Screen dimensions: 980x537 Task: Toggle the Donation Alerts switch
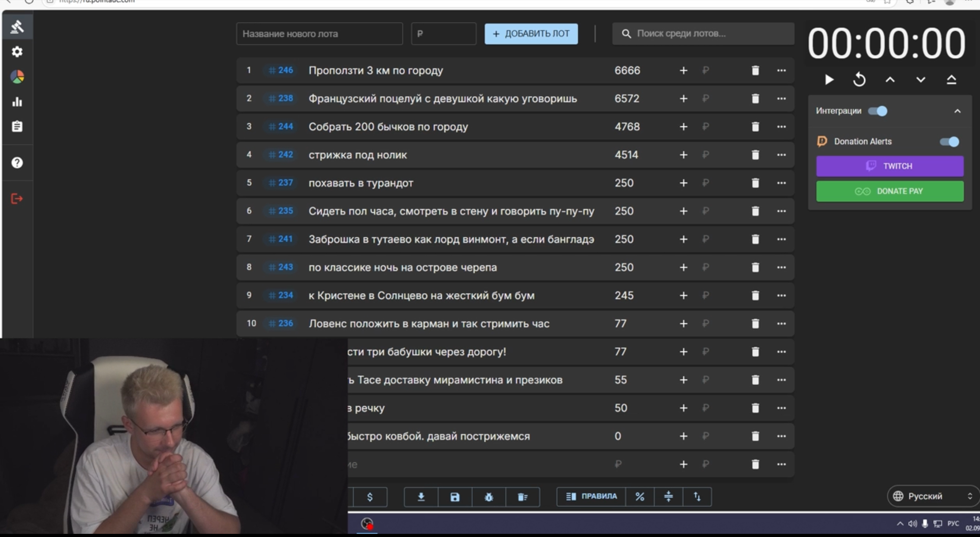(x=949, y=142)
